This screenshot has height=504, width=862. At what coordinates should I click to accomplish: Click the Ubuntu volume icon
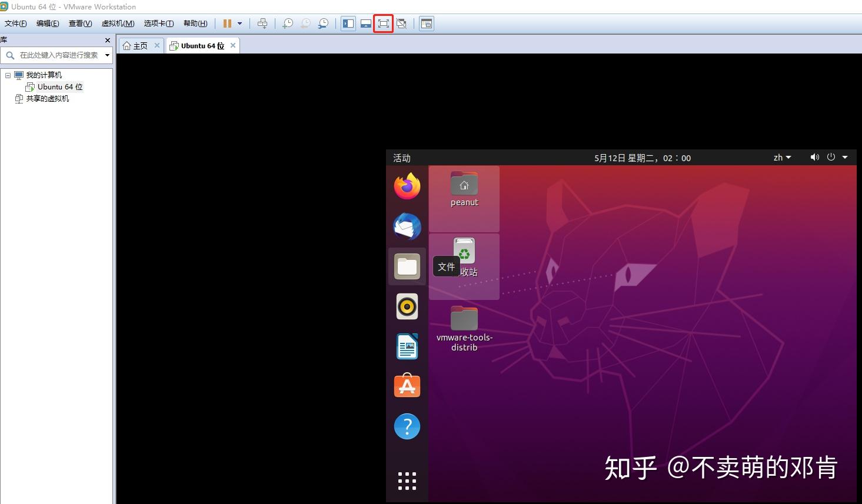[814, 157]
